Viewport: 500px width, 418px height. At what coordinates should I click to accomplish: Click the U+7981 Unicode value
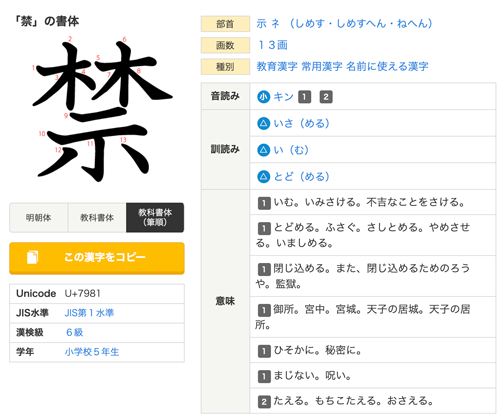82,294
